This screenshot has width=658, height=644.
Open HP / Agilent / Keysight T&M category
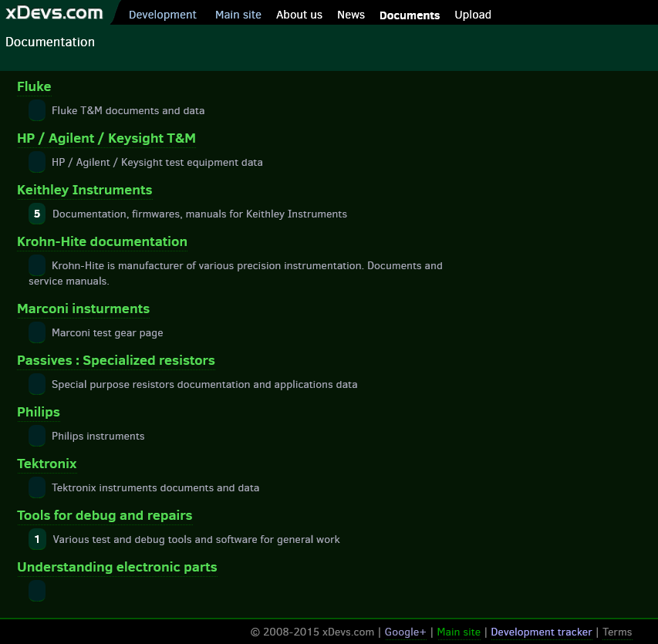point(106,138)
